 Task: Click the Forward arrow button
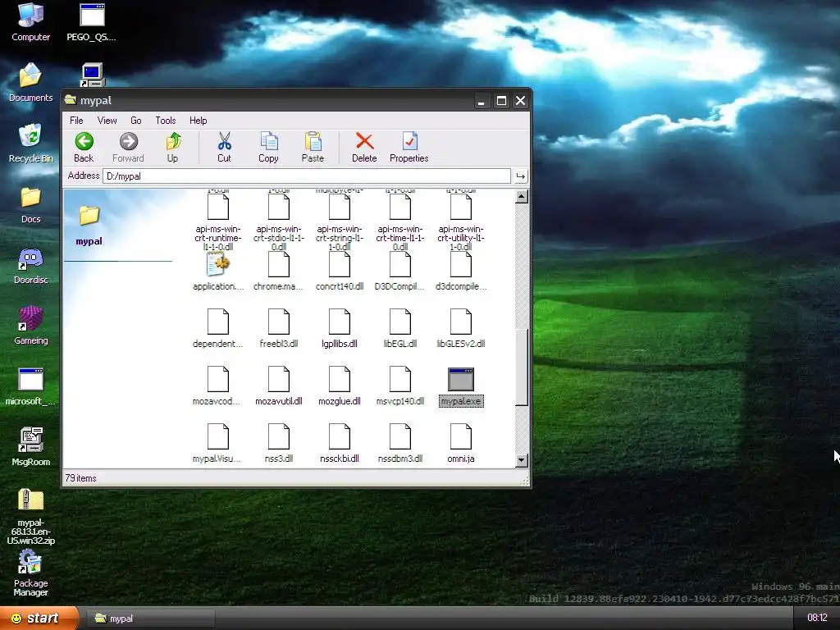coord(128,148)
